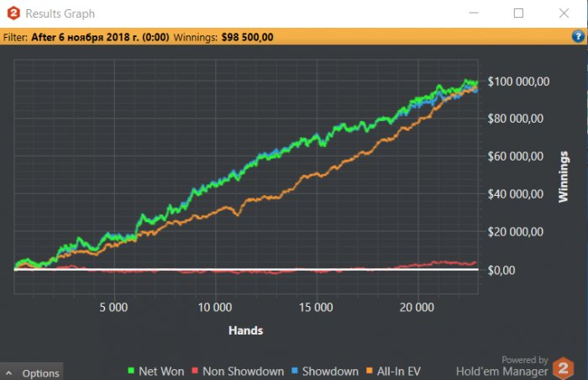The height and width of the screenshot is (380, 588).
Task: Click the Hands axis title
Action: coord(245,330)
